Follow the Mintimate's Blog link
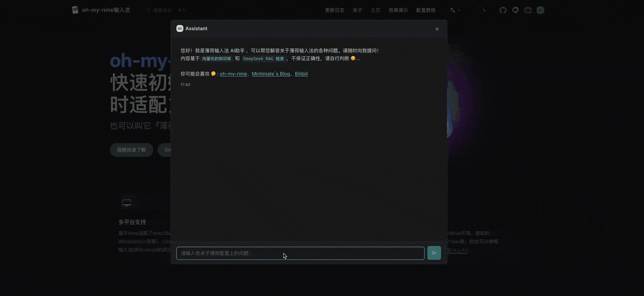The image size is (644, 296). point(271,74)
